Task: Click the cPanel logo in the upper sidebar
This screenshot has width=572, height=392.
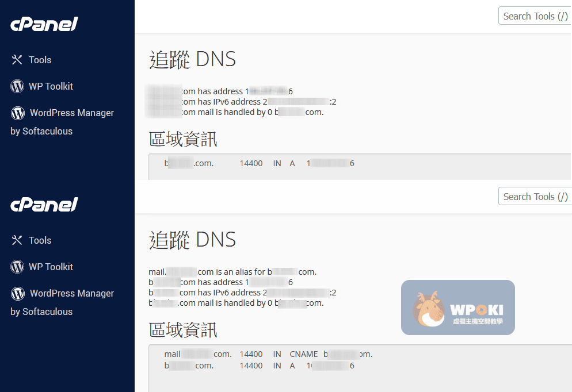Action: point(44,24)
